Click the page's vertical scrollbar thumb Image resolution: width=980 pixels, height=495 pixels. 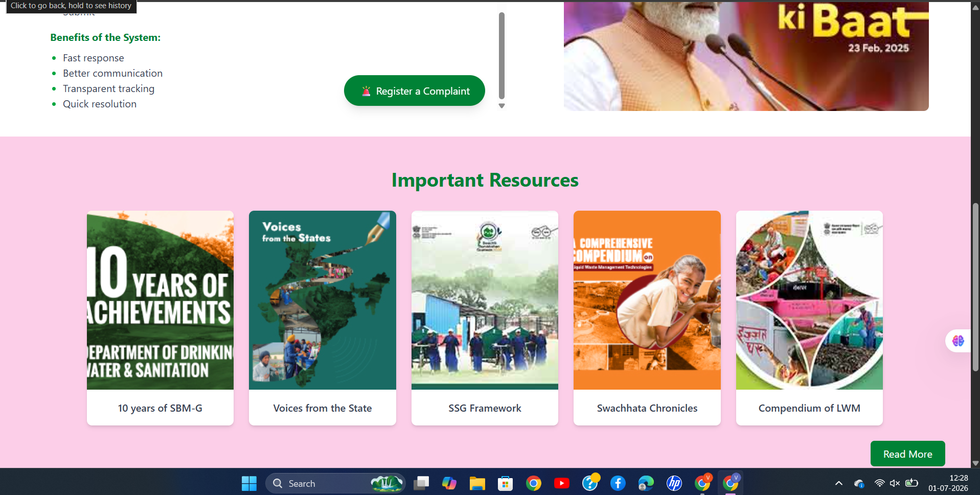click(975, 287)
